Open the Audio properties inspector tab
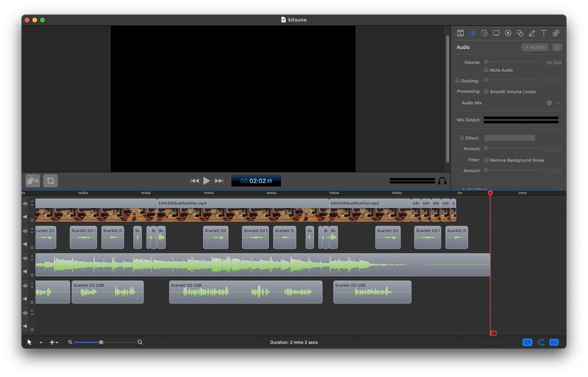Screen dimensions: 588x377 (472, 33)
